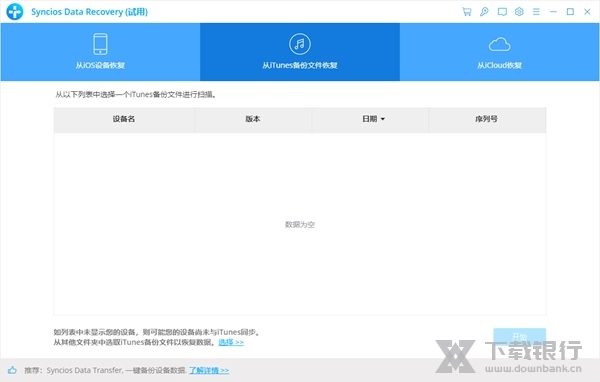Click the phone icon for iOS recovery
Screen dimensions: 600x382
pos(100,44)
